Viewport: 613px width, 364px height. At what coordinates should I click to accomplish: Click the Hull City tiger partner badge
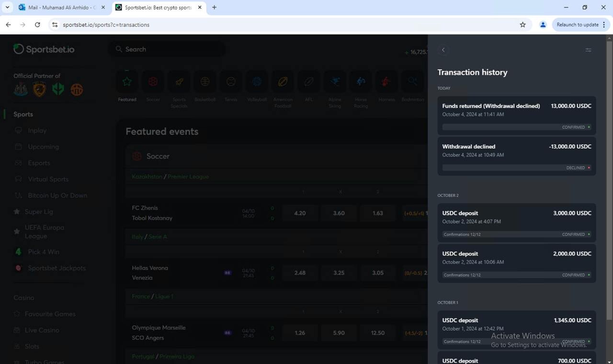tap(39, 90)
